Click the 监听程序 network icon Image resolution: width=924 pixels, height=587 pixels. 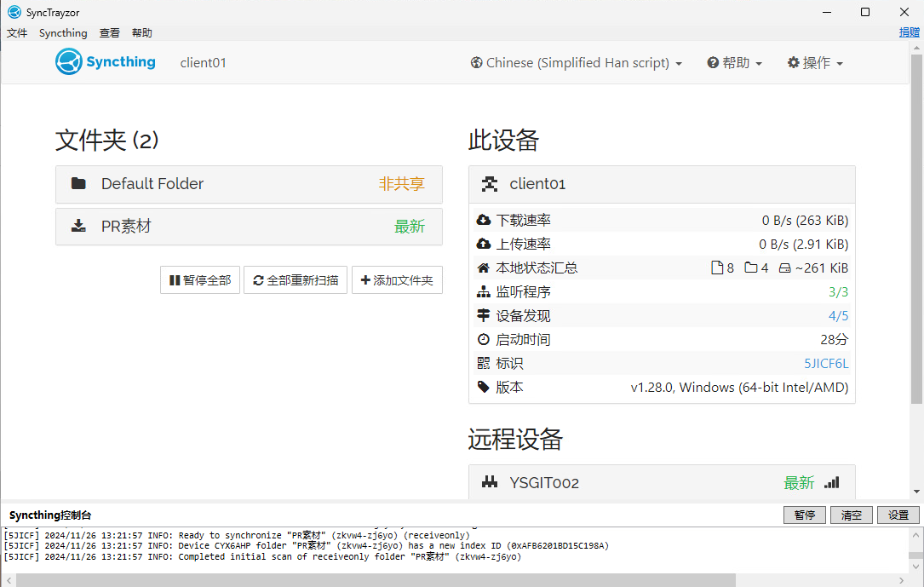483,291
